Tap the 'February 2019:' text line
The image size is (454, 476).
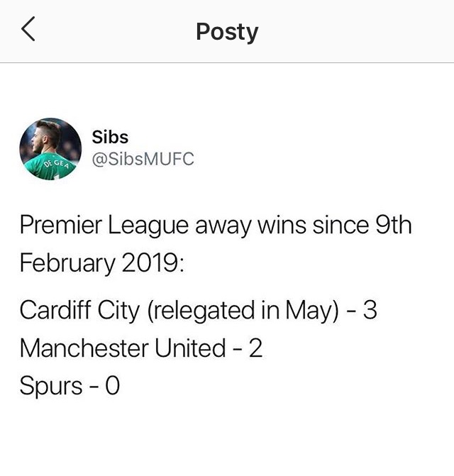tap(102, 263)
